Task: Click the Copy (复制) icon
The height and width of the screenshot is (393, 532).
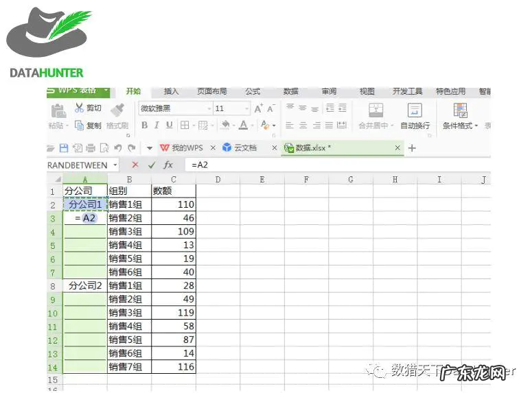Action: [x=79, y=126]
